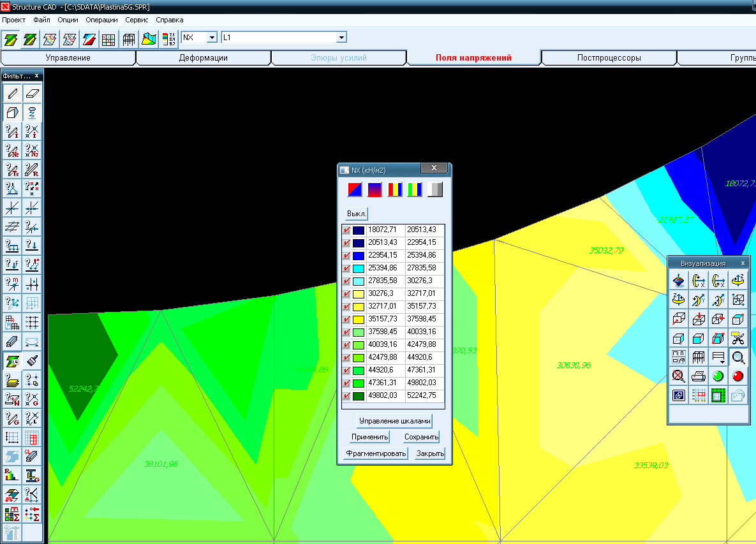The height and width of the screenshot is (544, 756).
Task: Open the NX stress component dropdown
Action: pyautogui.click(x=212, y=38)
